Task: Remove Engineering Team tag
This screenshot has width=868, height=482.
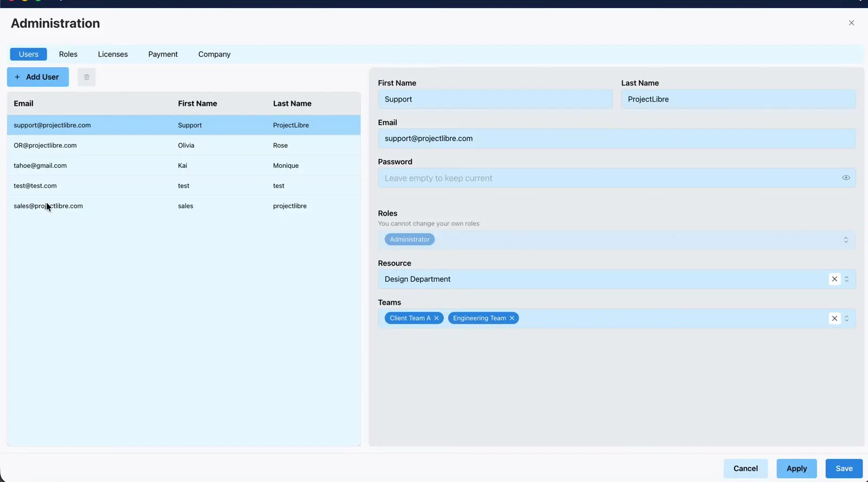Action: [512, 318]
